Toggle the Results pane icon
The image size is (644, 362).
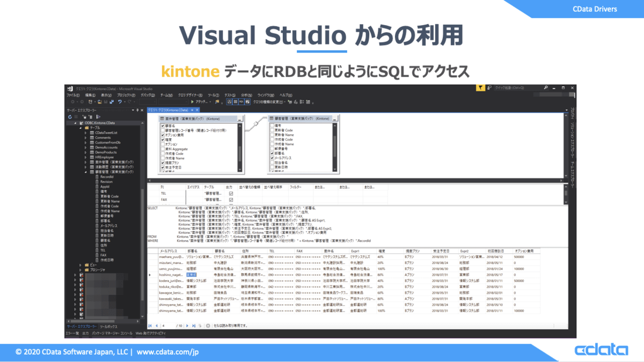pos(247,102)
